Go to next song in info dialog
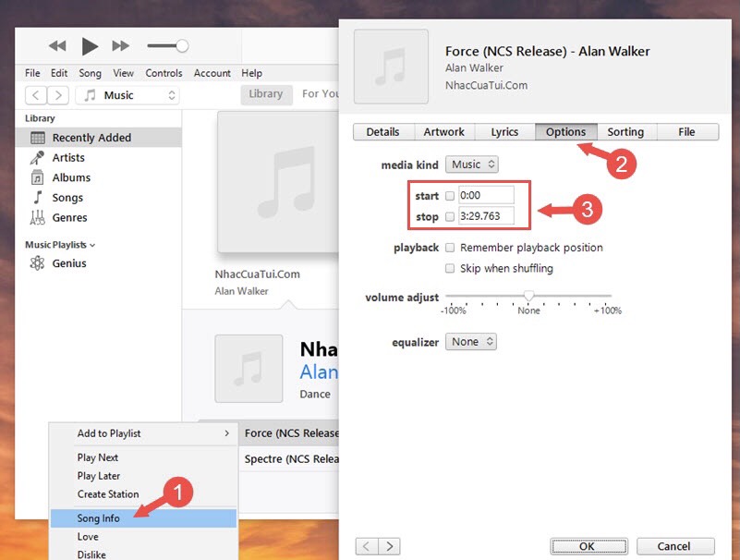Viewport: 740px width, 560px height. point(389,546)
